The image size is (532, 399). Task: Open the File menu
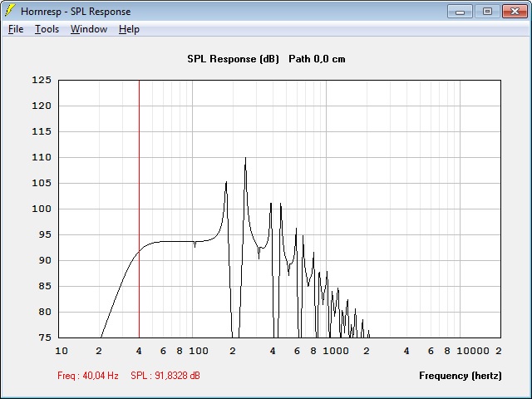click(x=16, y=29)
